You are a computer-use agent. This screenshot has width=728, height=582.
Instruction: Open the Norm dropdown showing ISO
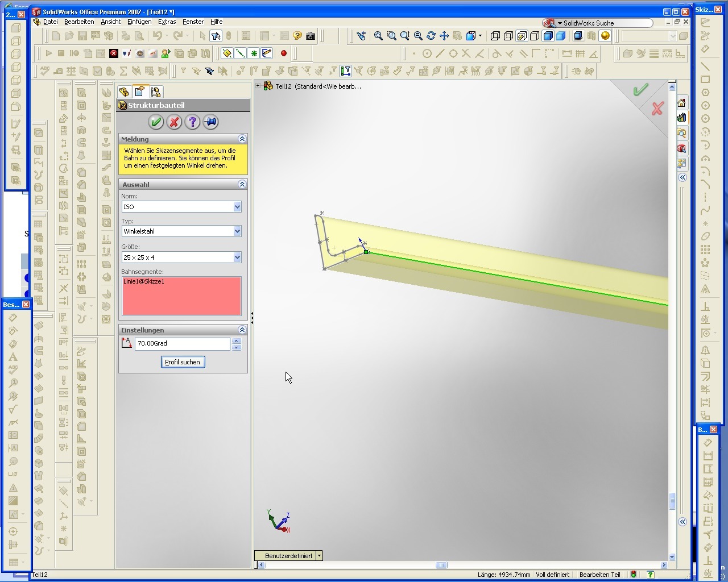[237, 207]
